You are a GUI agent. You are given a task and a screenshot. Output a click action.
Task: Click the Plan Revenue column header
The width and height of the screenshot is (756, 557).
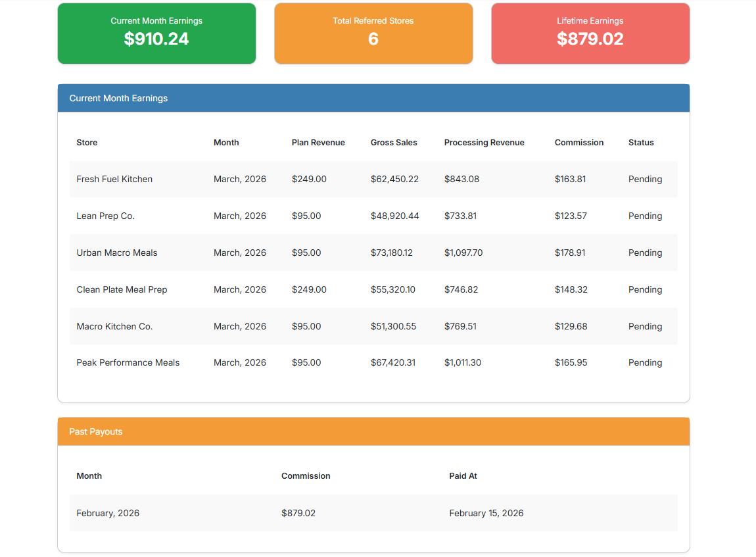(318, 143)
